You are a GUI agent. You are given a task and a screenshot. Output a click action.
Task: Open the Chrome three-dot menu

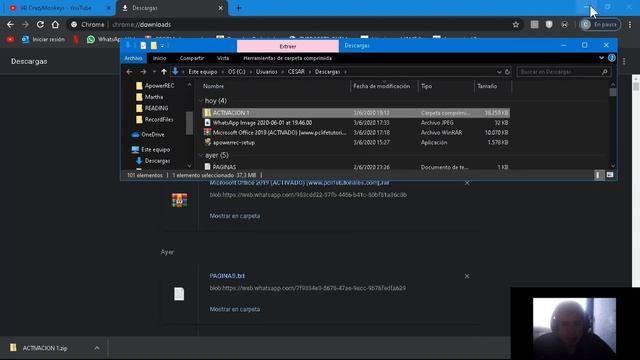[630, 24]
